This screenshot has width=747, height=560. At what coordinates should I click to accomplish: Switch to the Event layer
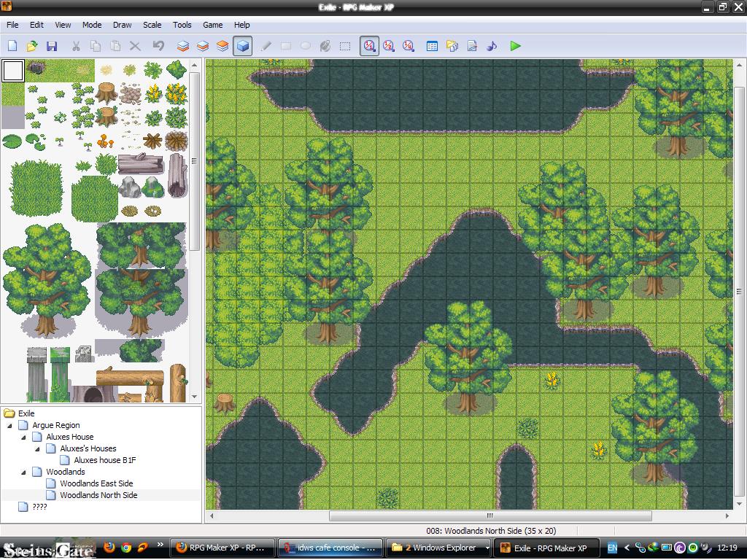coord(244,46)
